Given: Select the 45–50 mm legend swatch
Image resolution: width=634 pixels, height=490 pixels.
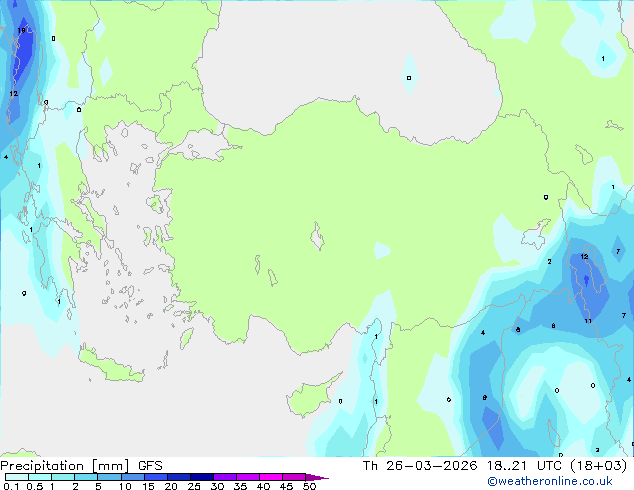Looking at the screenshot, I should (294, 477).
